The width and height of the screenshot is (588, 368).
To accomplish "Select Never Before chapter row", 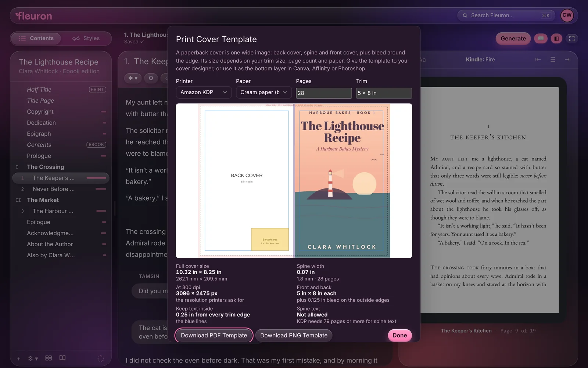I will point(61,189).
